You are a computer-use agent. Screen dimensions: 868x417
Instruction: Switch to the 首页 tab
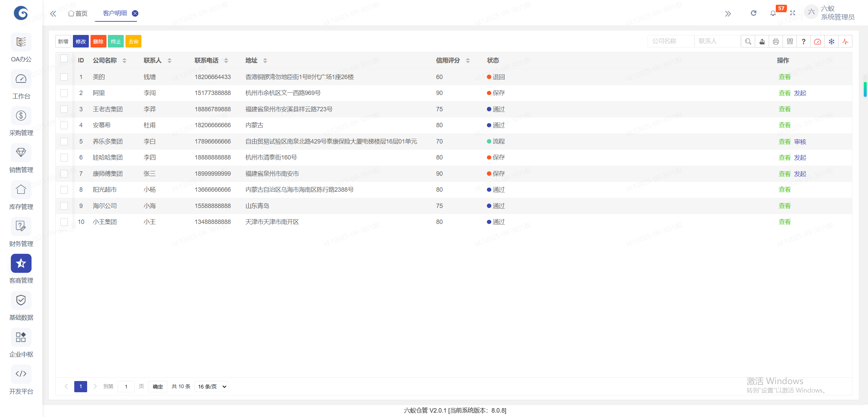point(78,14)
